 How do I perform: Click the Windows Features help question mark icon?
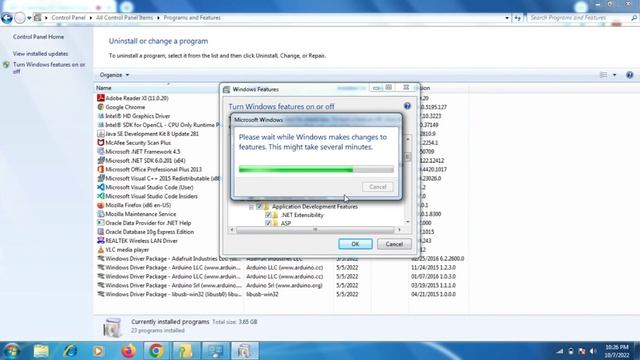click(x=407, y=106)
